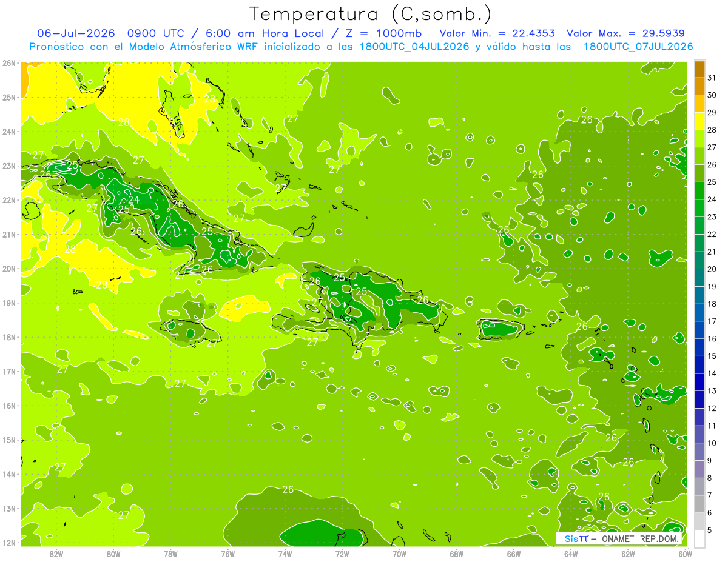This screenshot has width=728, height=562.
Task: Click the '62W' longitude axis label
Action: (x=628, y=554)
